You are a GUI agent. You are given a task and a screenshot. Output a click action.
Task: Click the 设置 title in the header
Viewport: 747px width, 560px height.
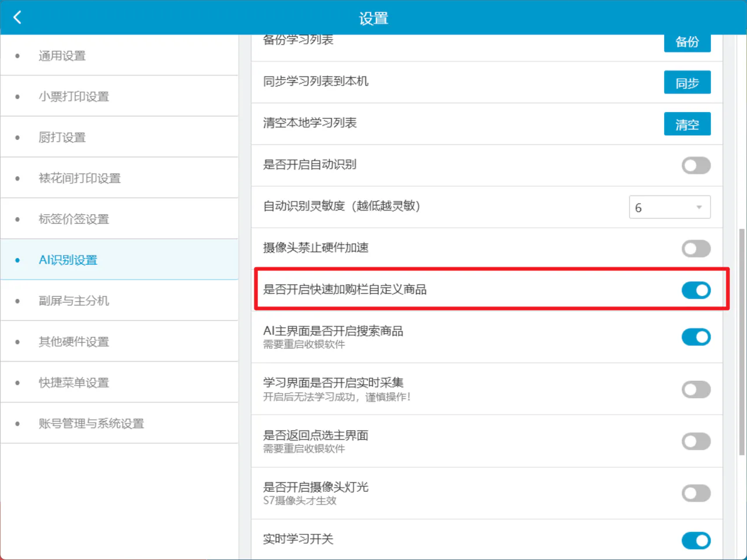(x=373, y=18)
